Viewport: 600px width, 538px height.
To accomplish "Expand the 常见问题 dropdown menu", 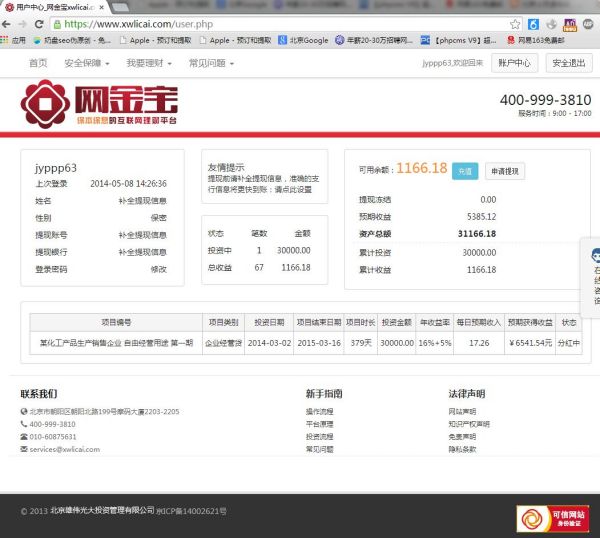I will tap(211, 63).
